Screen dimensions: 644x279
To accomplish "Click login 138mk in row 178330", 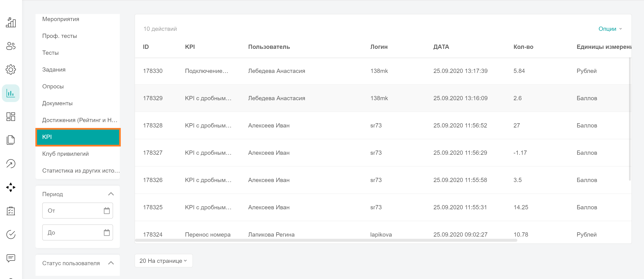I will (x=379, y=71).
